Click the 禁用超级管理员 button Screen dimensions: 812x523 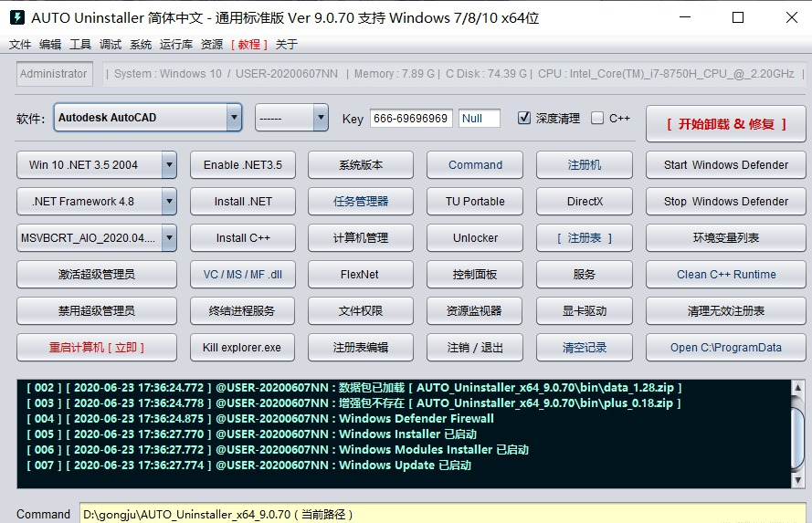96,311
